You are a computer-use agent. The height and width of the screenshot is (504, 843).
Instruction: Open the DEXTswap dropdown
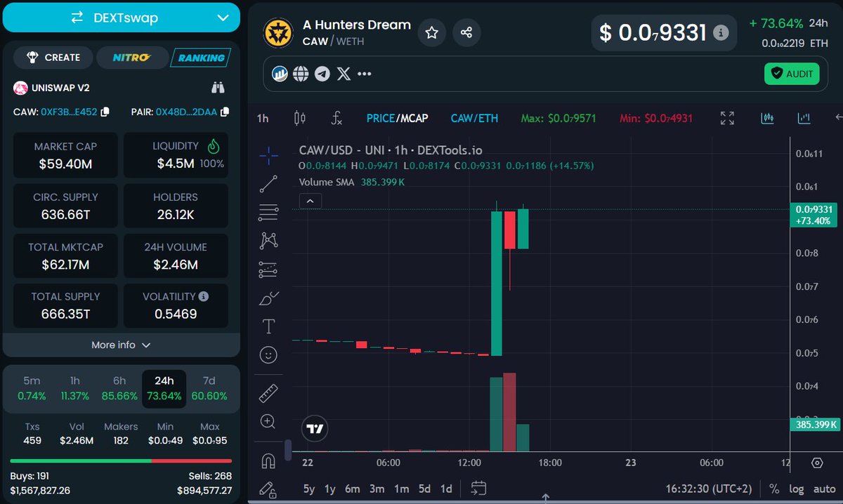point(121,18)
